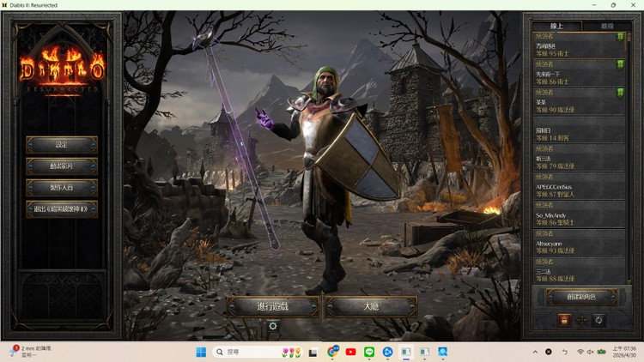Click the refresh character list icon
The image size is (644, 362).
pyautogui.click(x=598, y=320)
